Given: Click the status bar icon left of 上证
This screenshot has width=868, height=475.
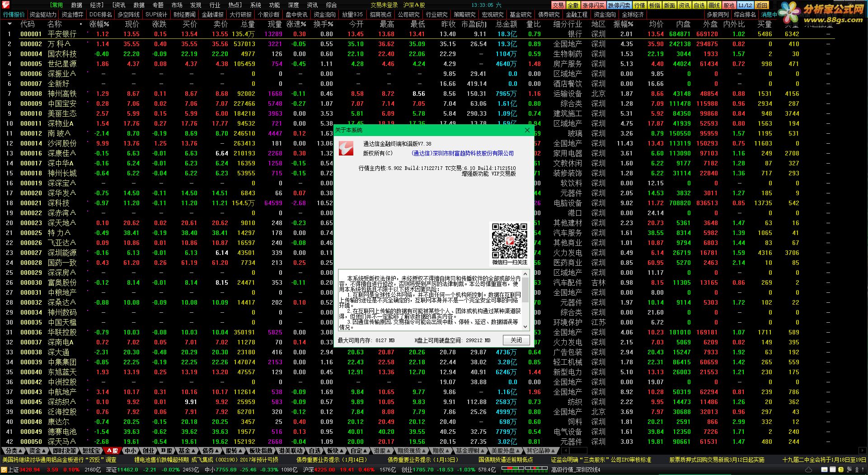Looking at the screenshot, I should pos(4,470).
